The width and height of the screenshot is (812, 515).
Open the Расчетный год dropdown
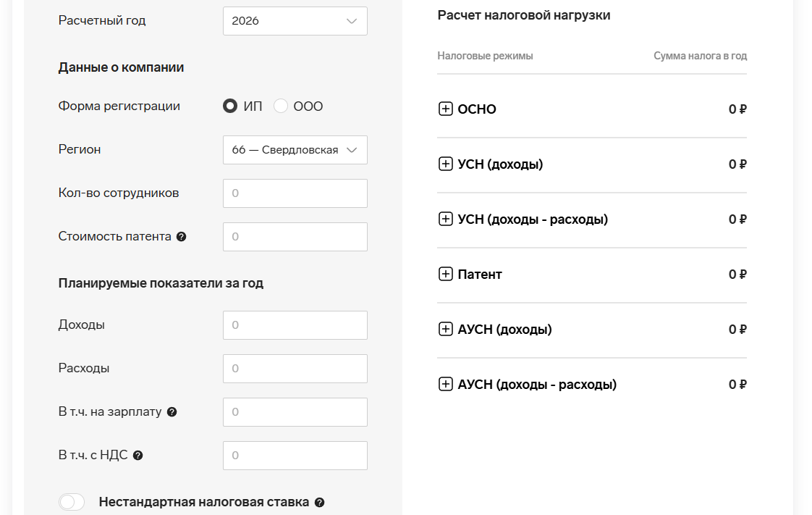click(x=295, y=21)
